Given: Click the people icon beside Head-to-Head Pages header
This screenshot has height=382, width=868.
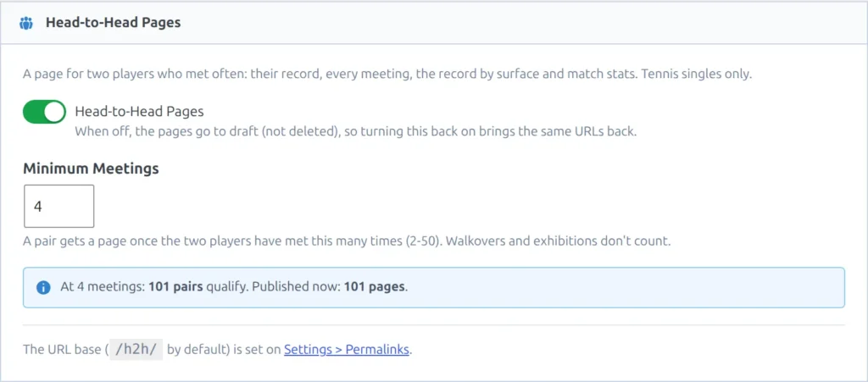Looking at the screenshot, I should 26,23.
